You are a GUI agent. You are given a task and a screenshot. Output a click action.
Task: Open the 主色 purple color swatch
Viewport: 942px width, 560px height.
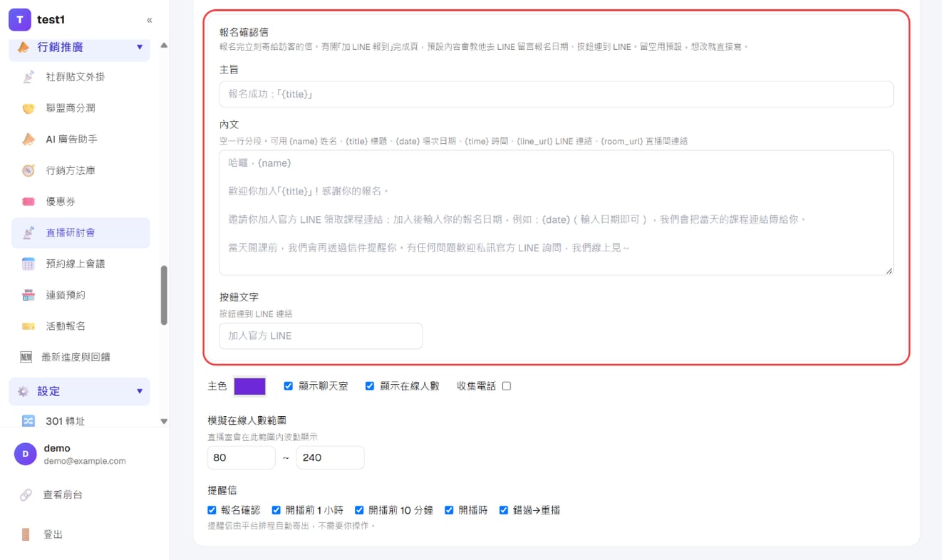pos(250,386)
